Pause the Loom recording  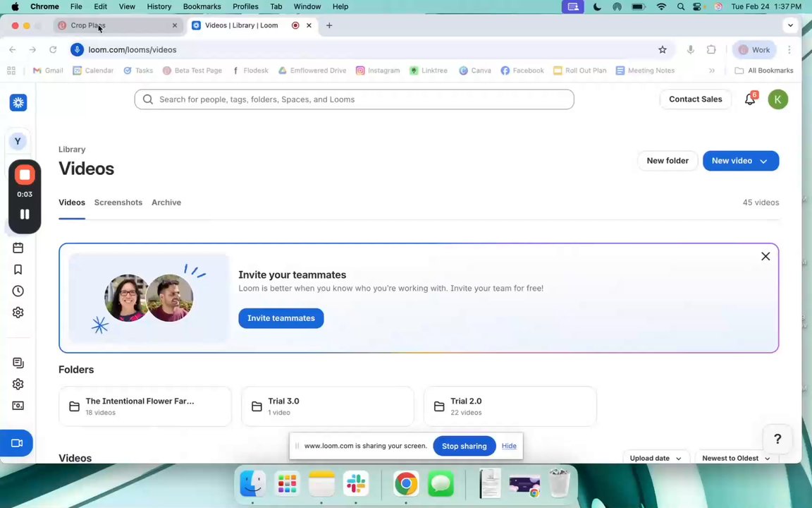pos(25,214)
